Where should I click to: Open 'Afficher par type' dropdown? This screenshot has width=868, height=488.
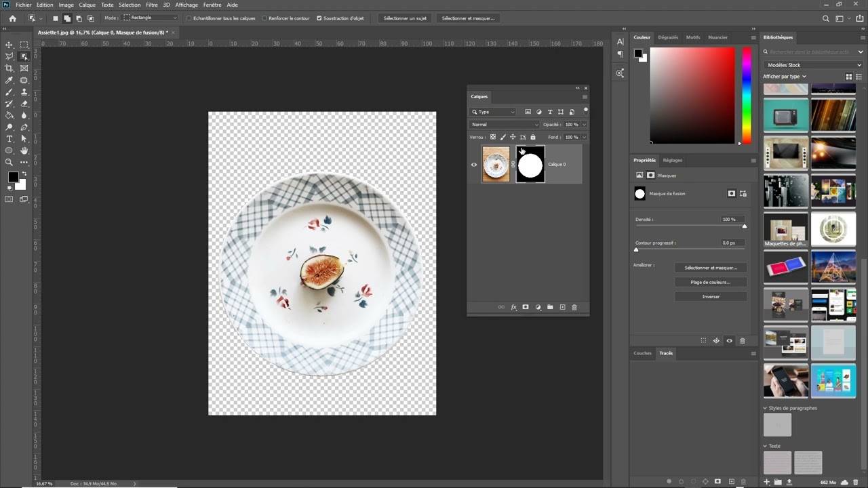point(785,77)
